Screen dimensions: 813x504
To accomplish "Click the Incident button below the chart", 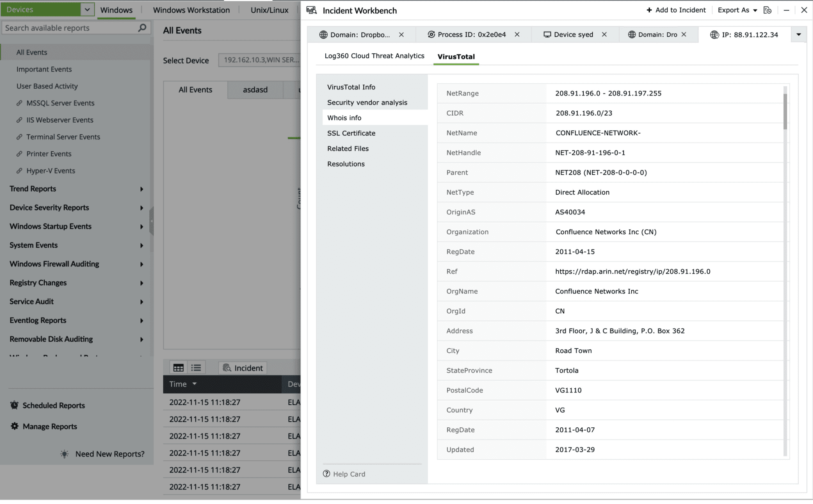I will pos(243,368).
